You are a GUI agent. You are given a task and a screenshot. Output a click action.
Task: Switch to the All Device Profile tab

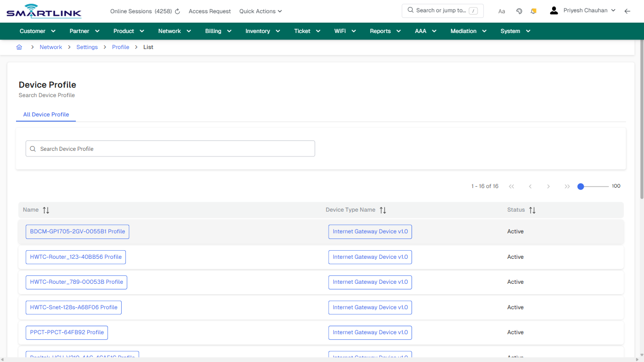coord(46,115)
